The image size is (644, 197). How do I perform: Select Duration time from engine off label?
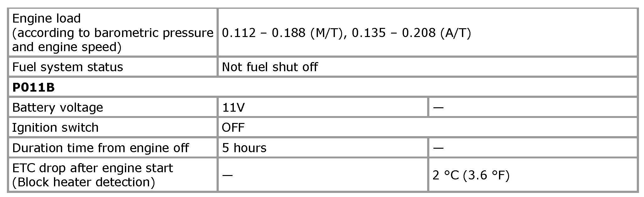click(x=100, y=147)
